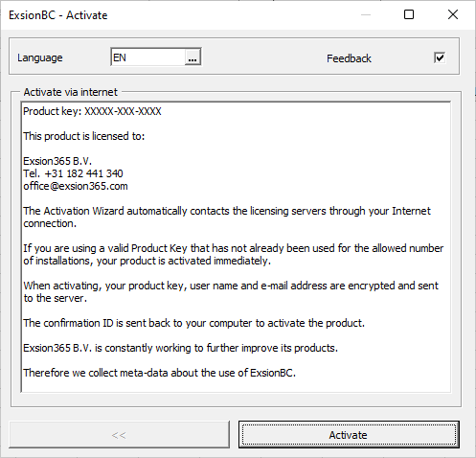Click the "Feedback" label text
The image size is (476, 458).
coord(349,58)
